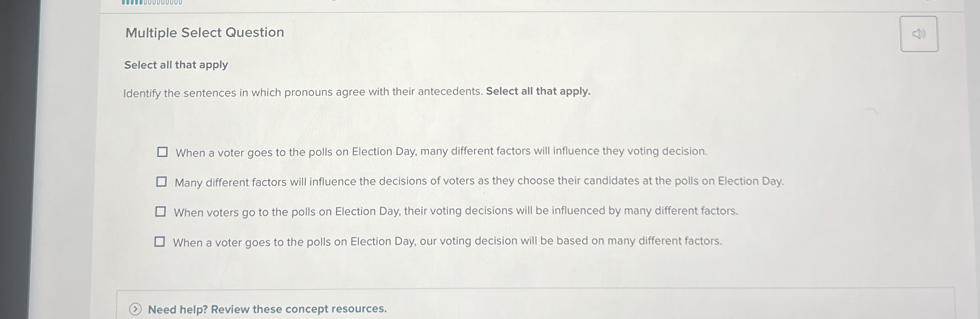Expand "Need help? Review these concept resources"
980x319 pixels.
(x=267, y=309)
